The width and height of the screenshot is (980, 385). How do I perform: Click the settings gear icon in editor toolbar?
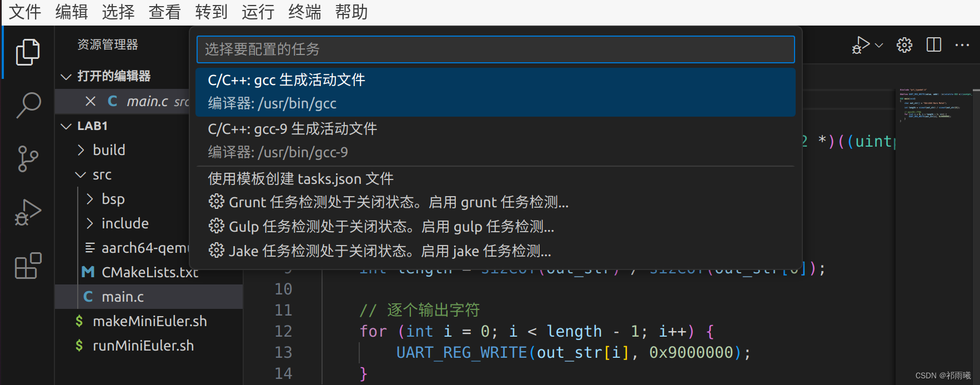point(904,45)
